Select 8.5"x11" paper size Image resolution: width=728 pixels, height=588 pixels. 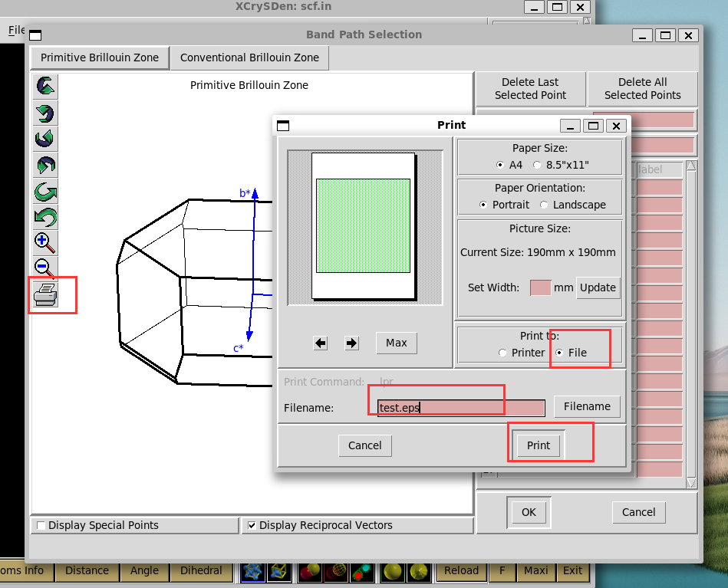(561, 165)
